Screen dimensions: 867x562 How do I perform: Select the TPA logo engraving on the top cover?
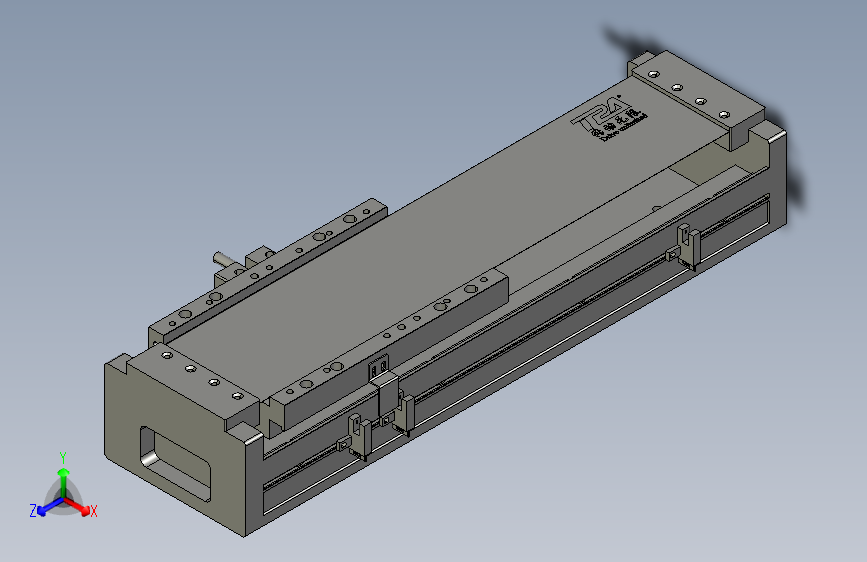pos(609,119)
